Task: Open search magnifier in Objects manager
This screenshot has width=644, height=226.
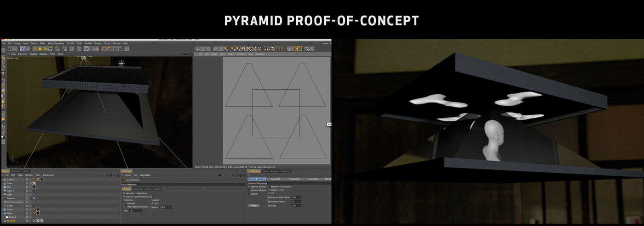Action: [107, 175]
